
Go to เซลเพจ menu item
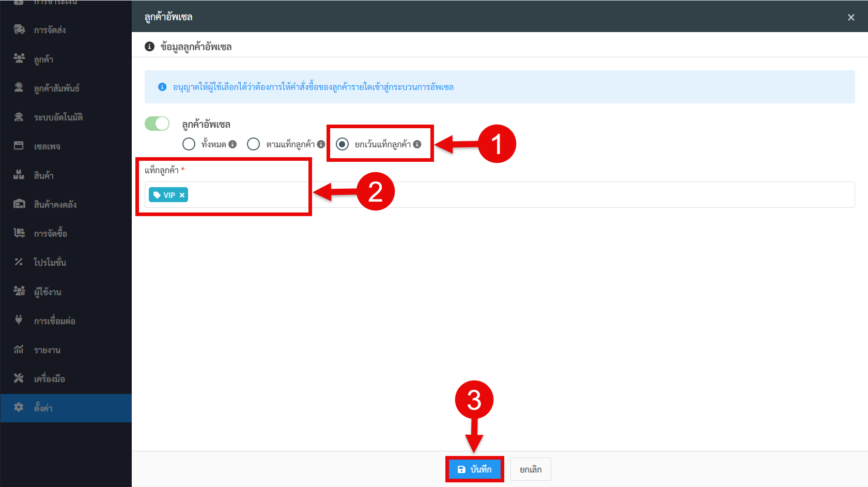[47, 146]
